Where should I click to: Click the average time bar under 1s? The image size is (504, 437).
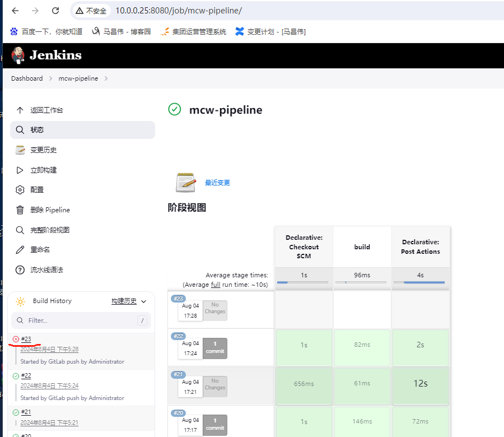coord(302,282)
